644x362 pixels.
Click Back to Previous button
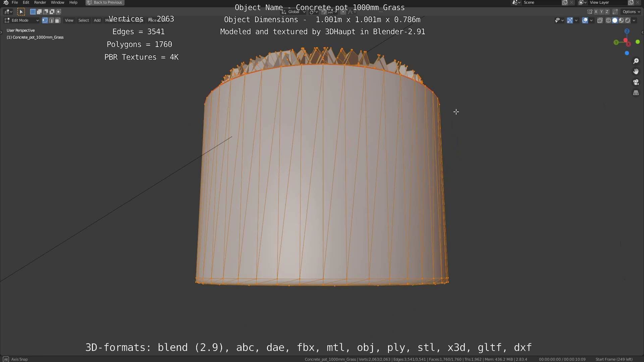point(105,2)
